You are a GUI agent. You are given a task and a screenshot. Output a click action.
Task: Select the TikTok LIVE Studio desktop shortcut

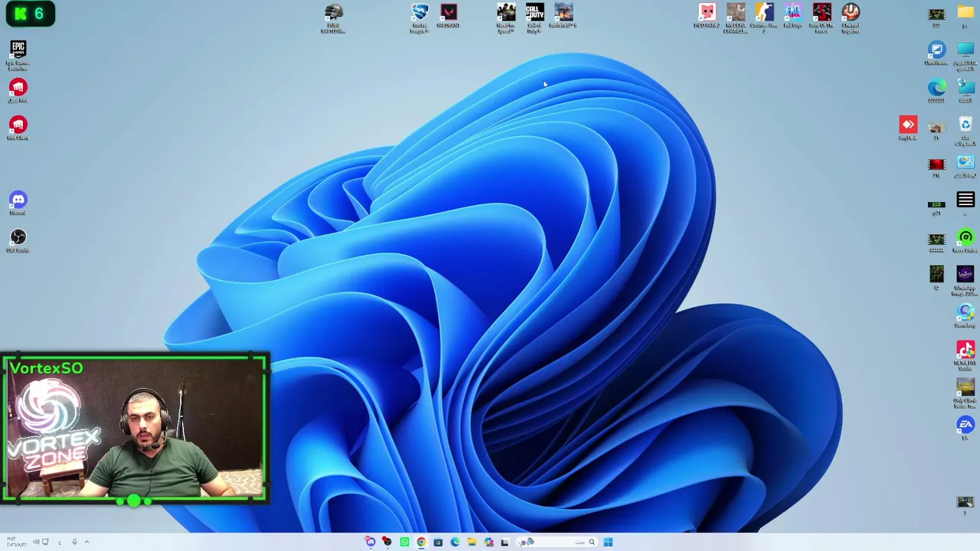pos(965,356)
